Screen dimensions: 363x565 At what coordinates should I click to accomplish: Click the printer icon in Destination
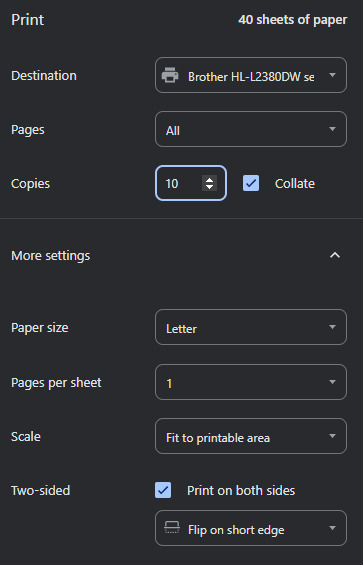[170, 75]
